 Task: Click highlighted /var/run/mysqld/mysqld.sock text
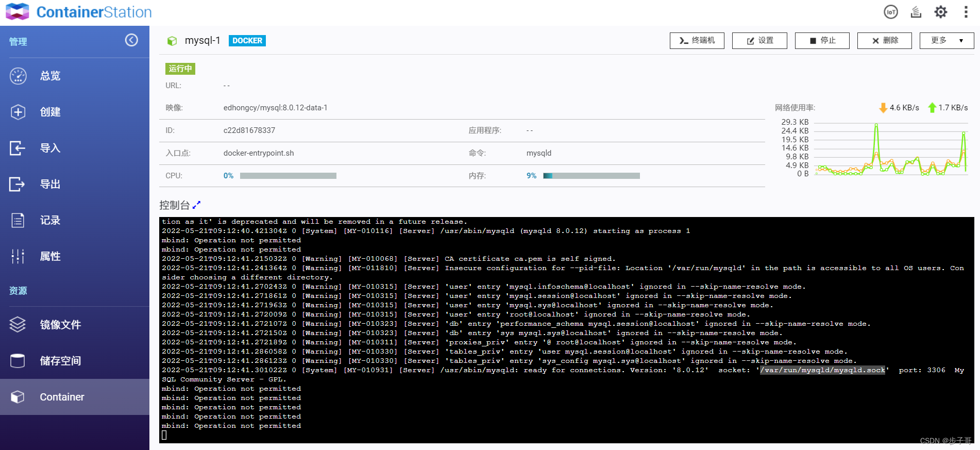click(x=823, y=370)
